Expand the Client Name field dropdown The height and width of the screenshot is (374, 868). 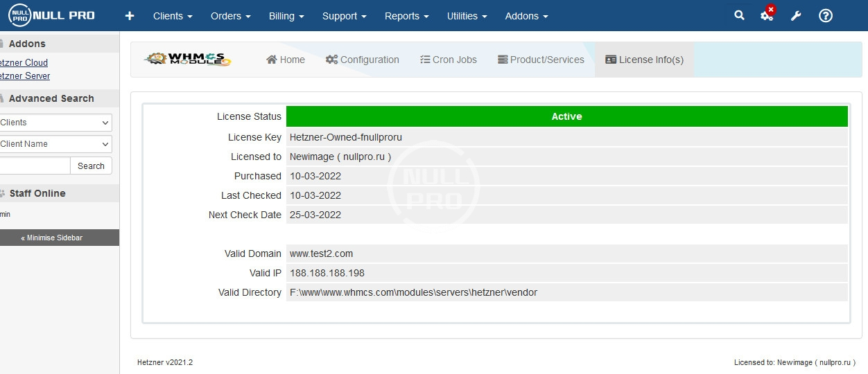55,144
